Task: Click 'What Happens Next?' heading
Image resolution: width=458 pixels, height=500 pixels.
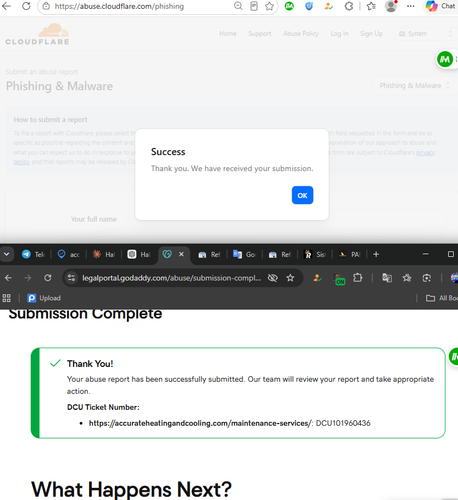Action: click(x=131, y=489)
